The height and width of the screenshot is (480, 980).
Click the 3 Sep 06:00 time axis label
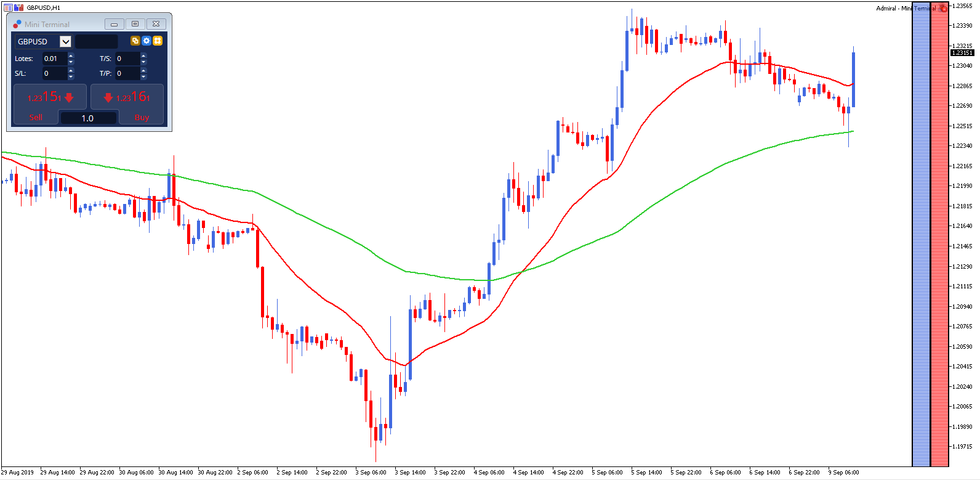coord(371,473)
